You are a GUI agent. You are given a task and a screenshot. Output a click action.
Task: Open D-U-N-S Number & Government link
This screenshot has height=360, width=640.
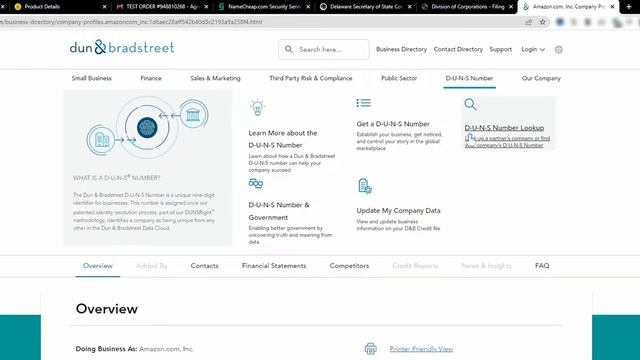pos(279,211)
